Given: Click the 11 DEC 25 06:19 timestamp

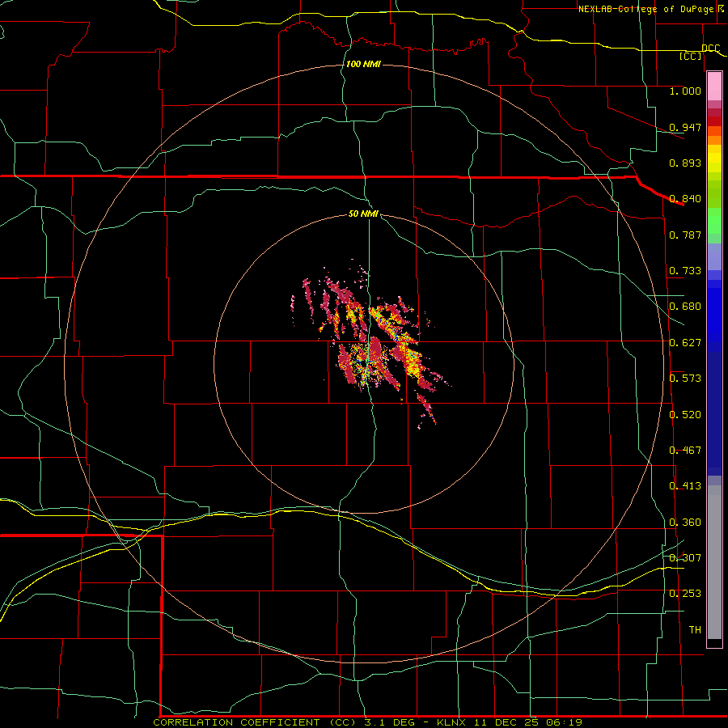Looking at the screenshot, I should [x=528, y=722].
